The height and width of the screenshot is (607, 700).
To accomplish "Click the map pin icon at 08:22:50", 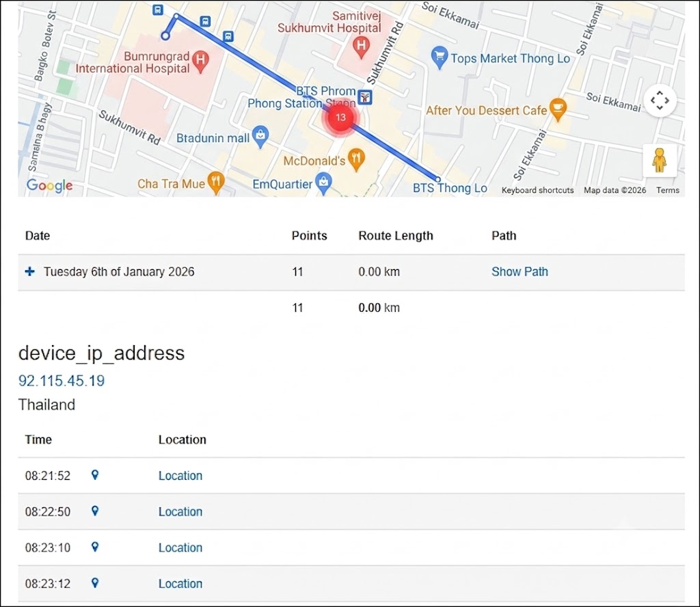I will click(94, 511).
